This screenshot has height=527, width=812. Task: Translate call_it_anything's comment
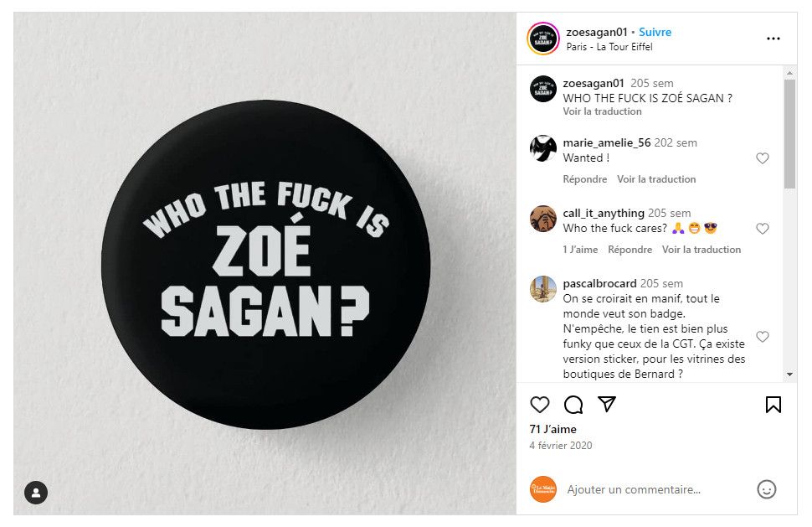click(702, 249)
